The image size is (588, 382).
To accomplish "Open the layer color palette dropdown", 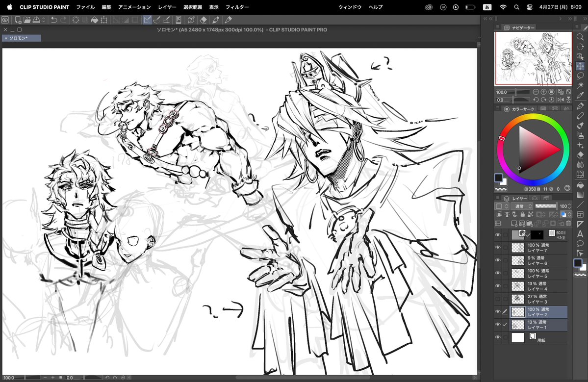I will coord(501,206).
